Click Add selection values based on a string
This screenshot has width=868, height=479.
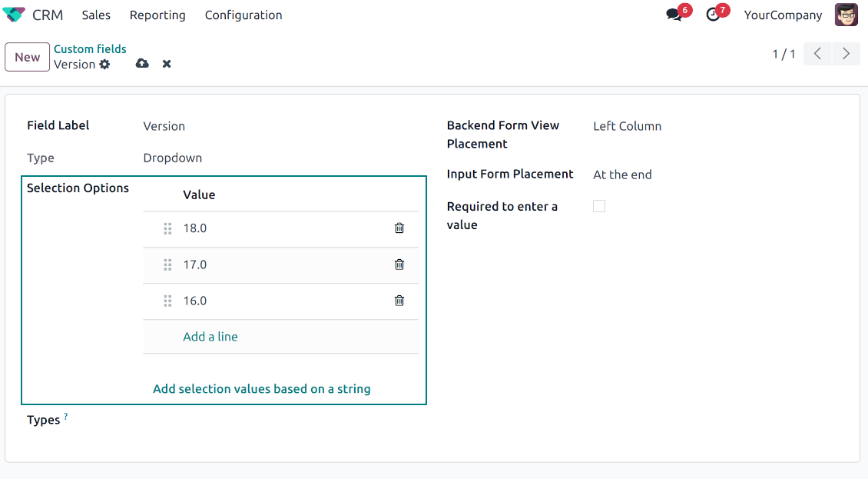point(261,389)
